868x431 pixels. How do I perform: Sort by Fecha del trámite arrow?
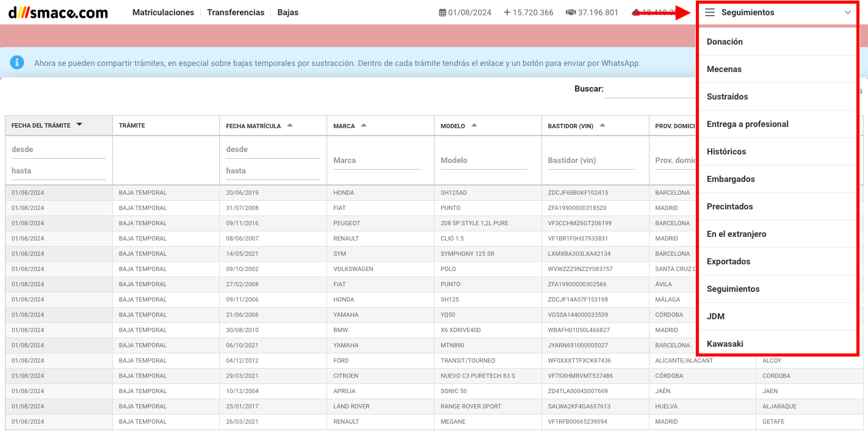pyautogui.click(x=79, y=125)
